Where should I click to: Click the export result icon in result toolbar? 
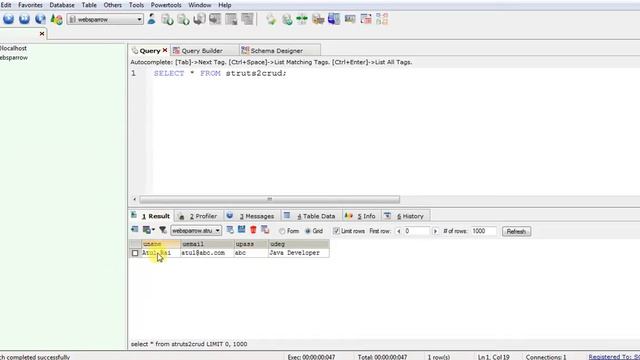pos(135,229)
